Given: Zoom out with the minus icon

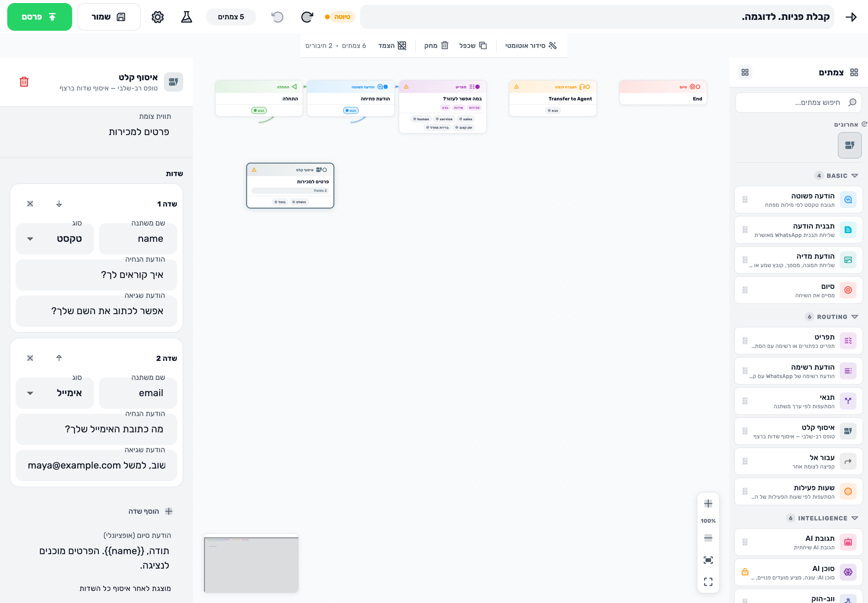Looking at the screenshot, I should coord(708,538).
